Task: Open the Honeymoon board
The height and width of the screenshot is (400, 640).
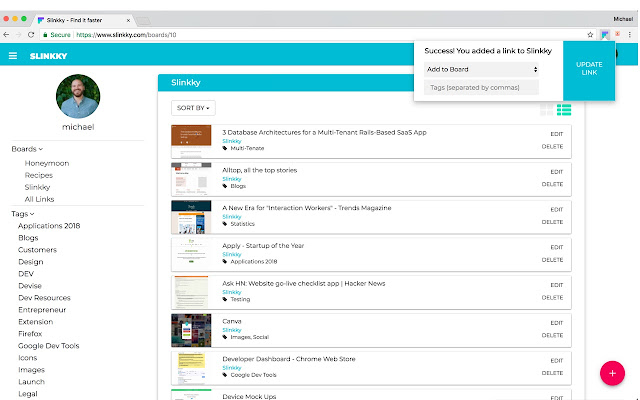Action: click(x=47, y=163)
